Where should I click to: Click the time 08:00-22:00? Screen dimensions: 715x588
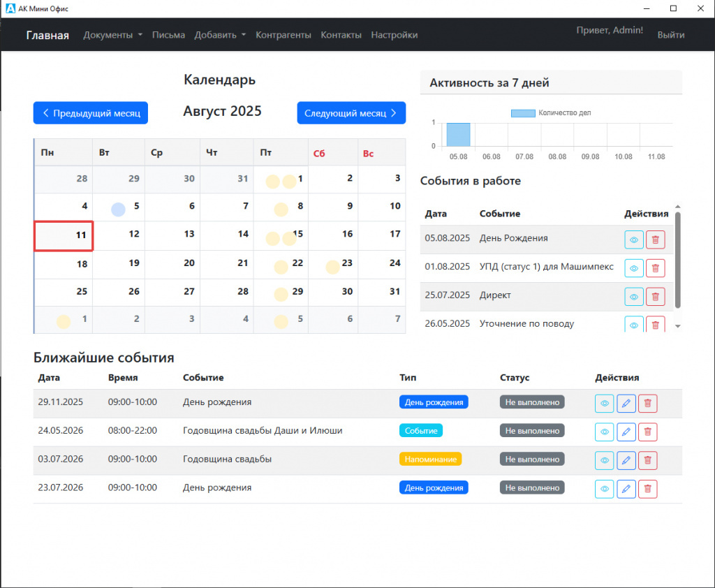pyautogui.click(x=132, y=431)
